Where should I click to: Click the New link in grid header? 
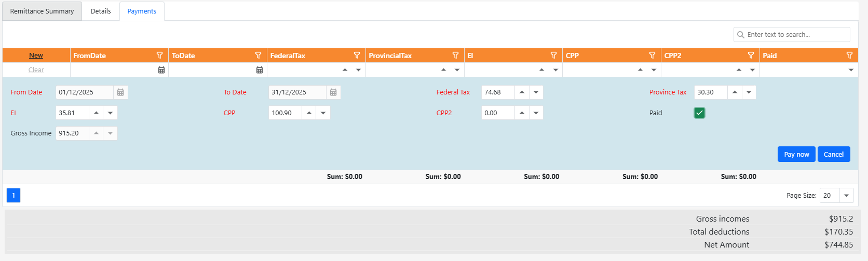(36, 55)
